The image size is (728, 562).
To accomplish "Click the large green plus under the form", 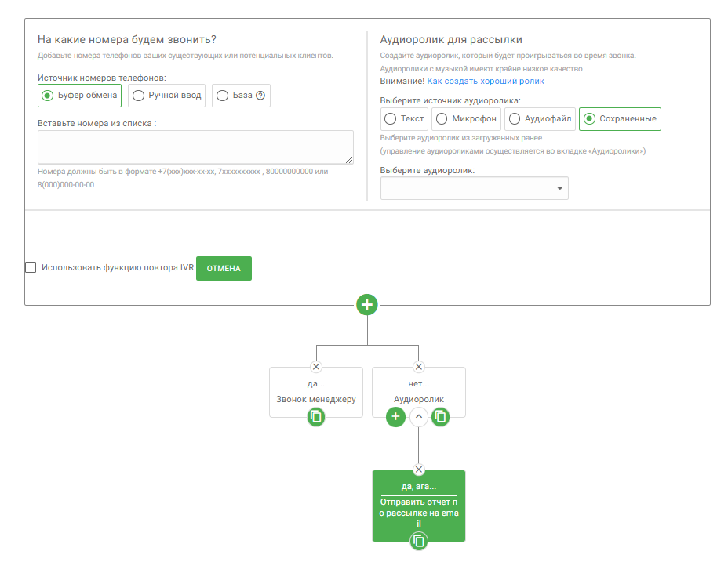I will click(367, 304).
